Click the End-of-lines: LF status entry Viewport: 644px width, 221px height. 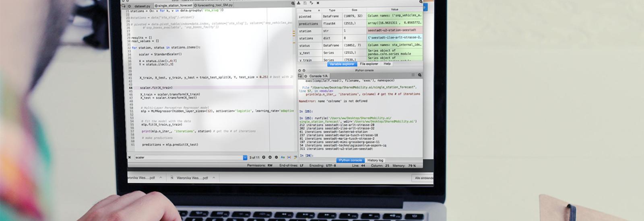[291, 165]
